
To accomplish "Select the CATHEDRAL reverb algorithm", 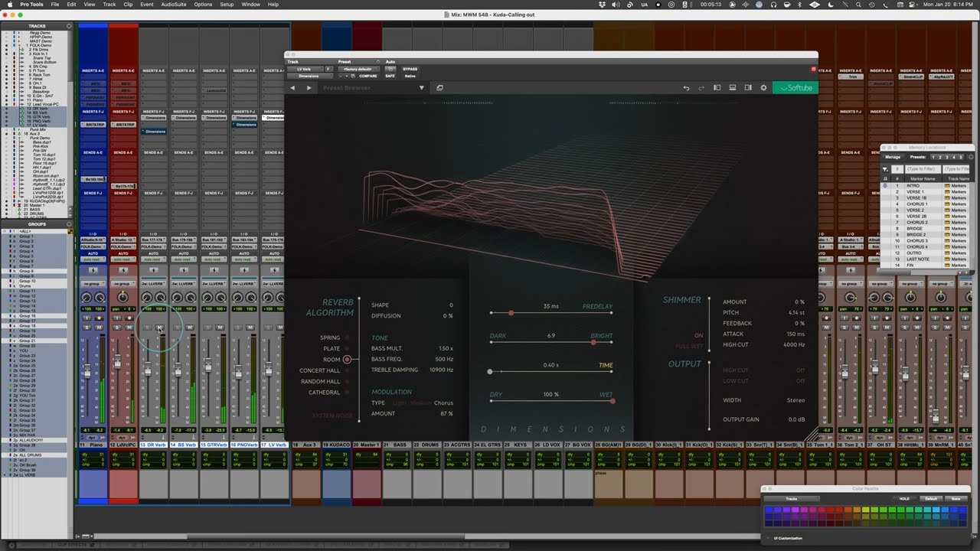I will pos(325,393).
